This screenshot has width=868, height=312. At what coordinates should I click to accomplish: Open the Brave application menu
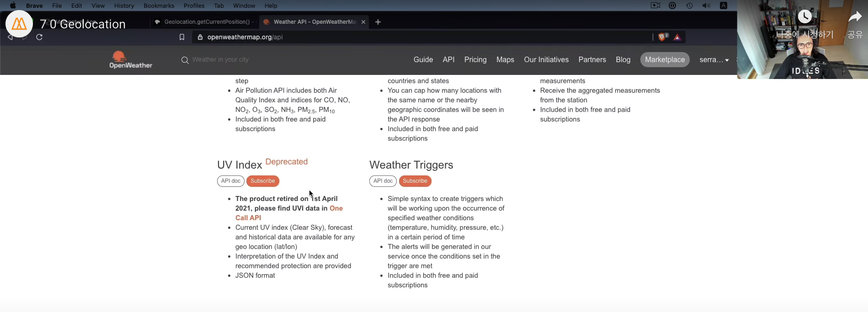tap(34, 5)
